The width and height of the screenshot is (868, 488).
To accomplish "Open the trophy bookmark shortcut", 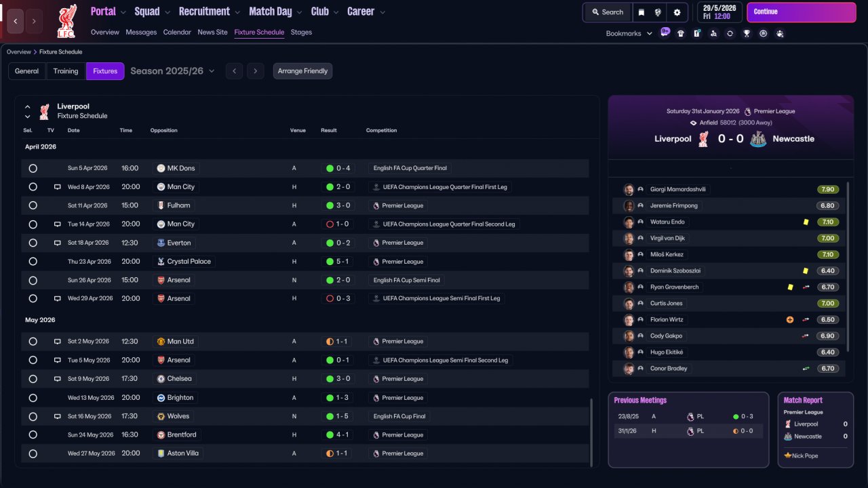I will coord(747,33).
